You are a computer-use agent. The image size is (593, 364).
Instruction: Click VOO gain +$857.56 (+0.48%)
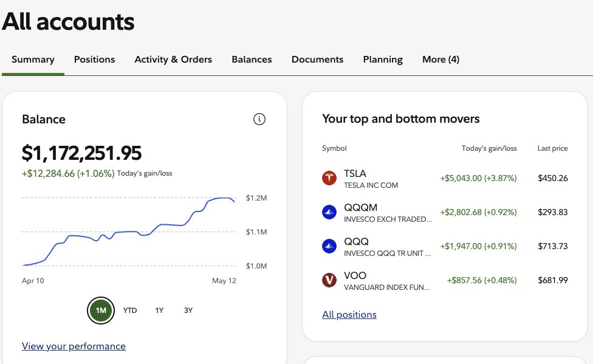tap(482, 280)
